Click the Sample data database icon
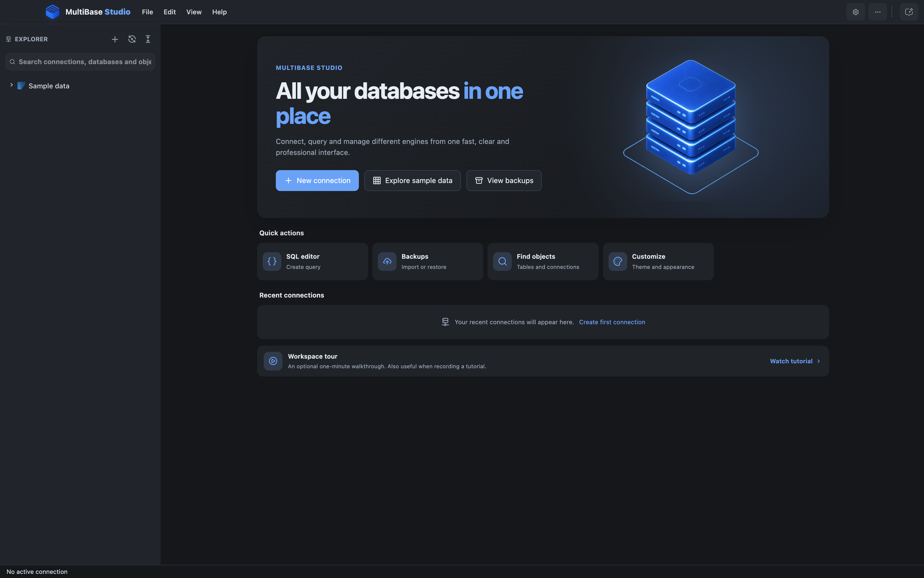 pyautogui.click(x=21, y=86)
